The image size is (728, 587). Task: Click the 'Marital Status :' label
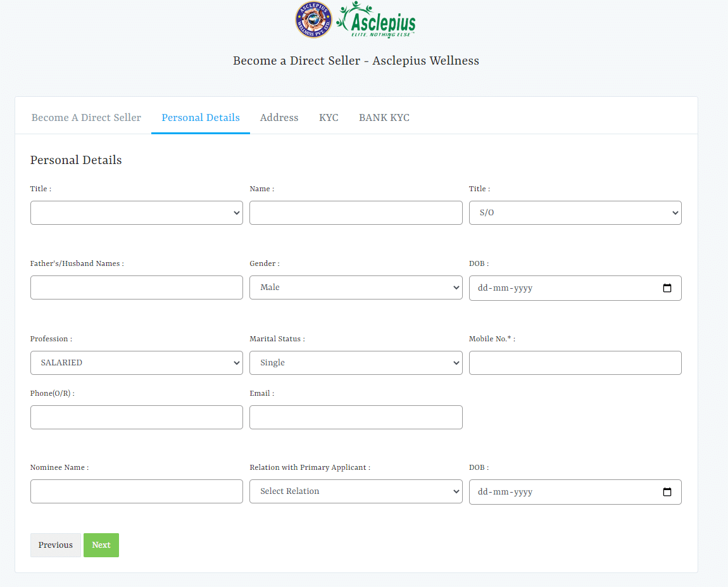pos(277,339)
